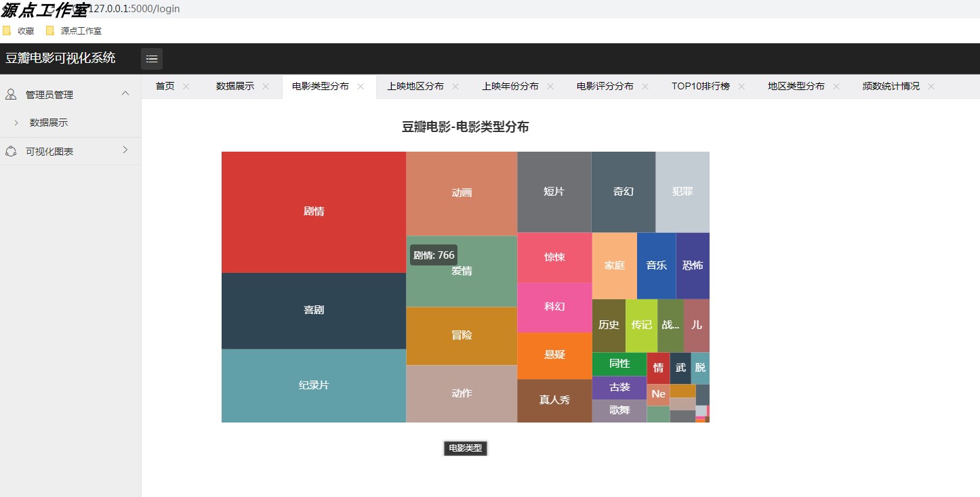Click the 源点工作室 bookmark folder icon

click(50, 30)
